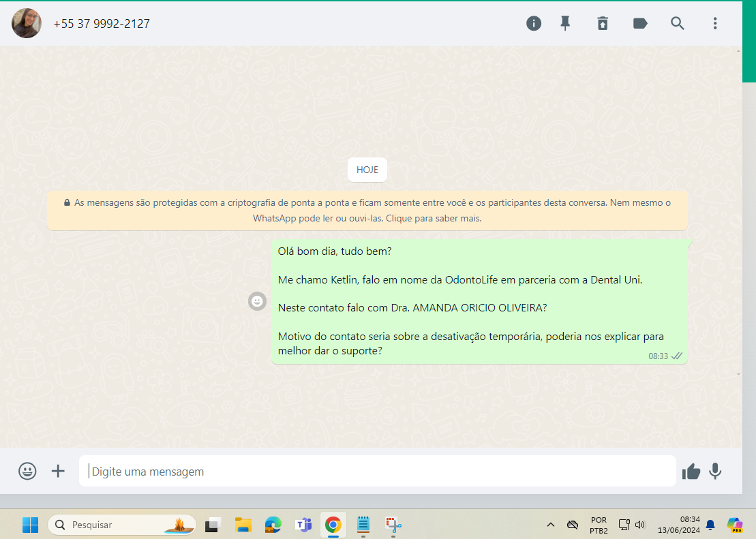Screen dimensions: 756x539
Task: Click the taskbar Pesquisar search box
Action: (x=122, y=525)
